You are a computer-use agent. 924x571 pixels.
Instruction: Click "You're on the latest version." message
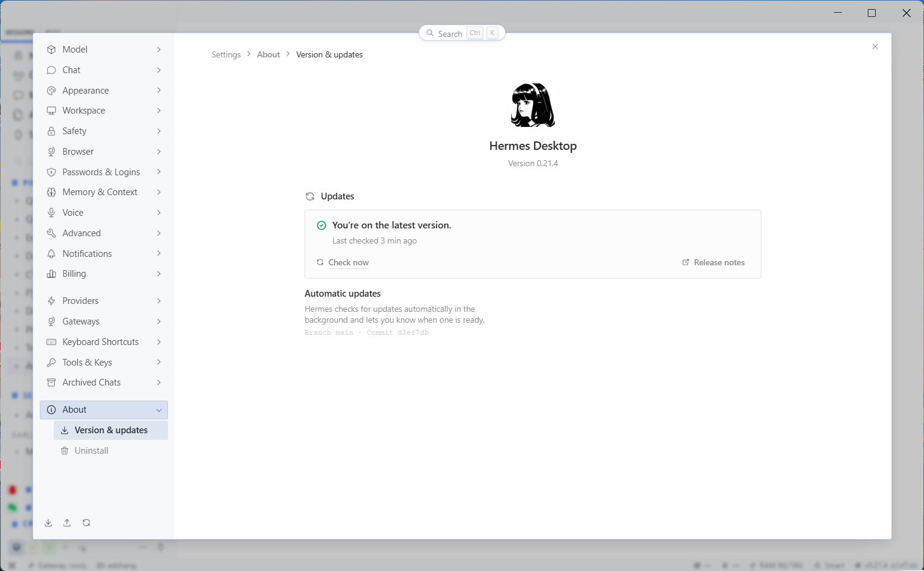tap(392, 225)
